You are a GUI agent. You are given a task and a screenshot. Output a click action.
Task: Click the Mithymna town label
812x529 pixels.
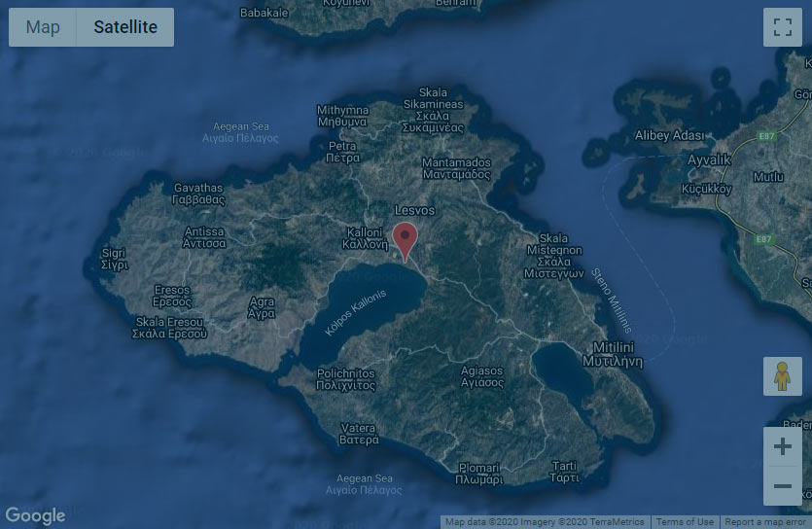click(x=343, y=116)
